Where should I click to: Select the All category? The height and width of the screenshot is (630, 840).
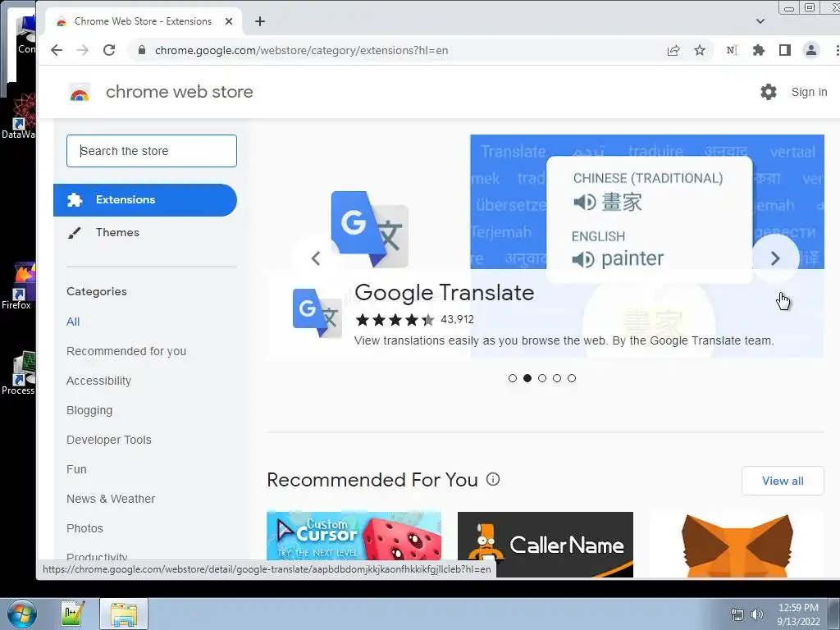73,322
